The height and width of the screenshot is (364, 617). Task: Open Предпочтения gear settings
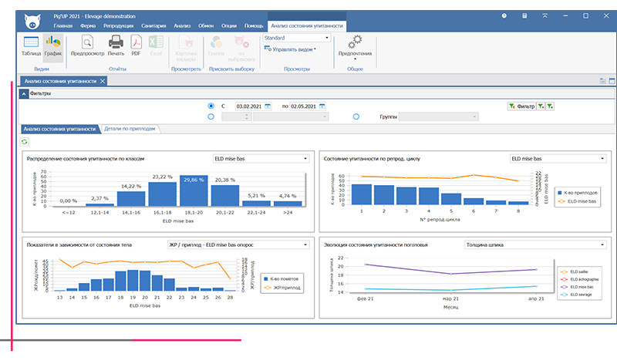(356, 45)
